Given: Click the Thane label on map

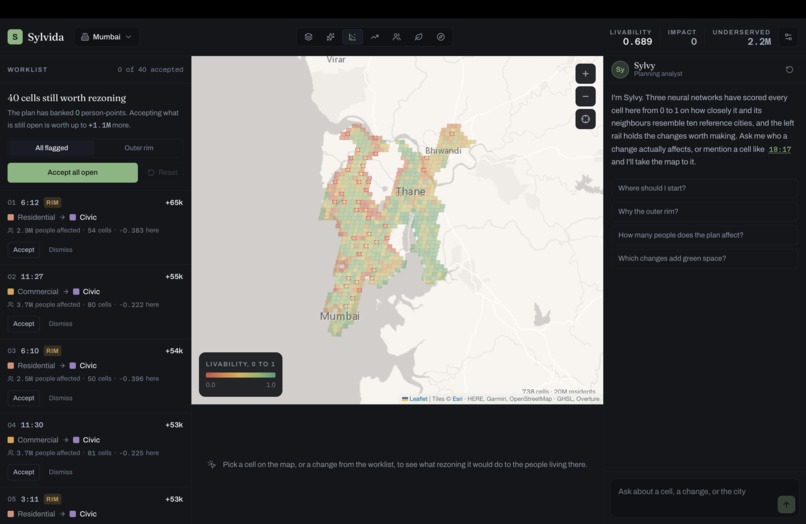Looking at the screenshot, I should [410, 191].
